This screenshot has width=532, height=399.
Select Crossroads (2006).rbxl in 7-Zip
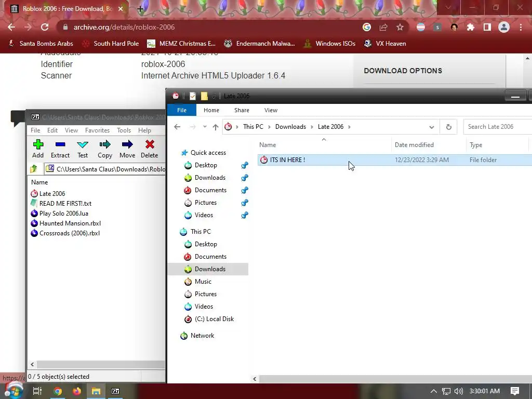pos(65,233)
